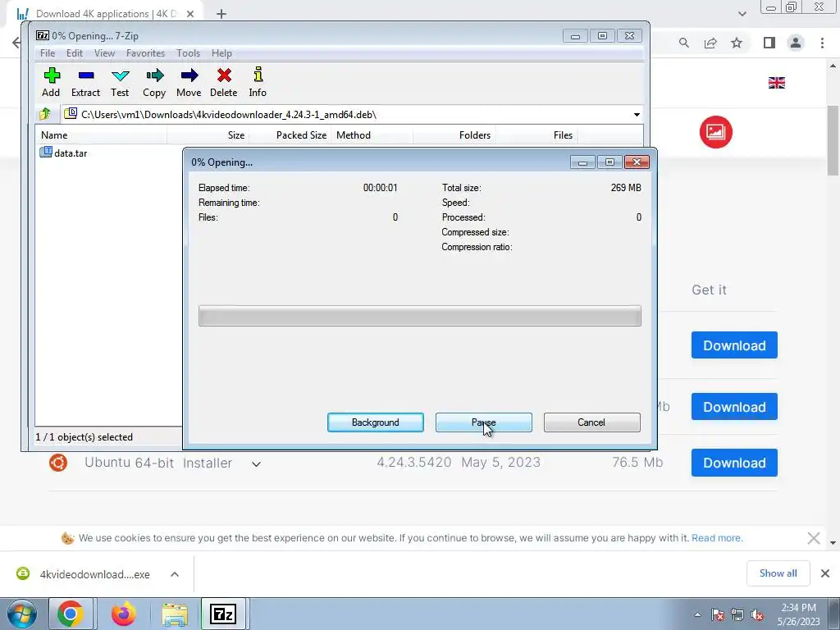
Task: Open the Tools menu
Action: click(188, 53)
